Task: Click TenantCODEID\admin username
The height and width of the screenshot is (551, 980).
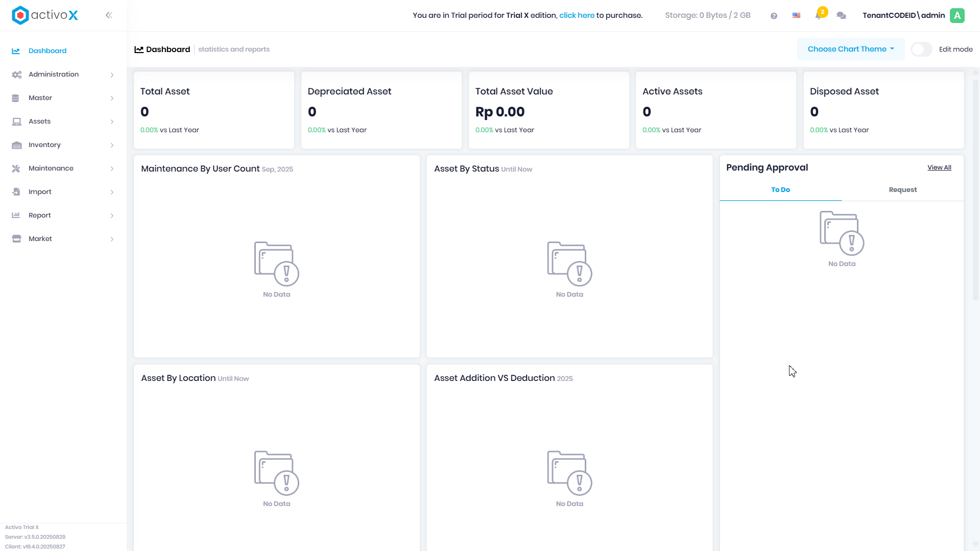Action: pos(903,15)
